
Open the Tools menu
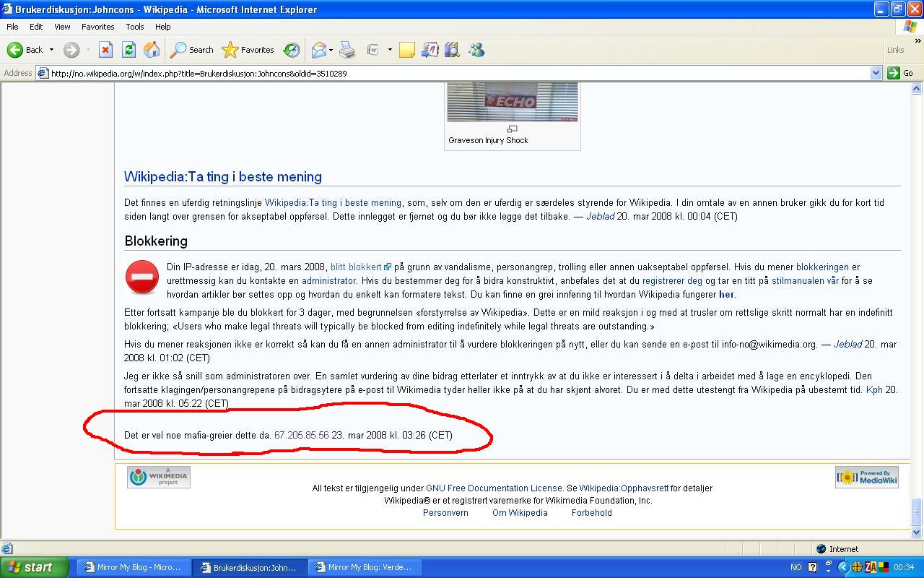[x=135, y=27]
